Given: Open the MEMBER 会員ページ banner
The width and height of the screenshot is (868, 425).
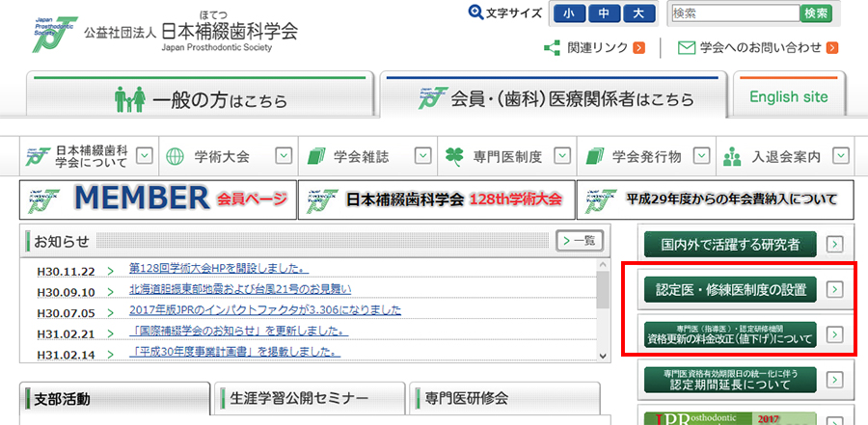Looking at the screenshot, I should click(x=158, y=199).
